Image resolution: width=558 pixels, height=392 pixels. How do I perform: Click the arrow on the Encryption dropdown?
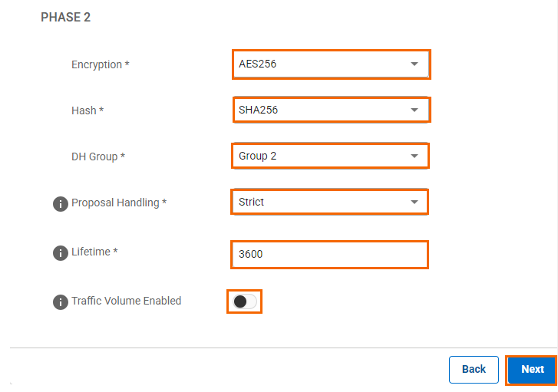(414, 64)
